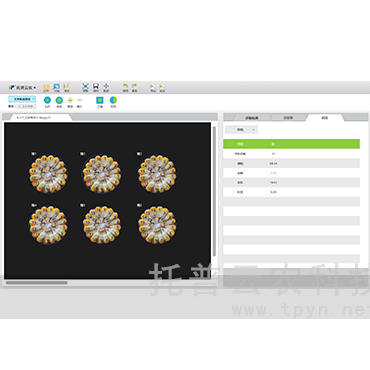Click the input field below the blue combo box

[x=26, y=106]
